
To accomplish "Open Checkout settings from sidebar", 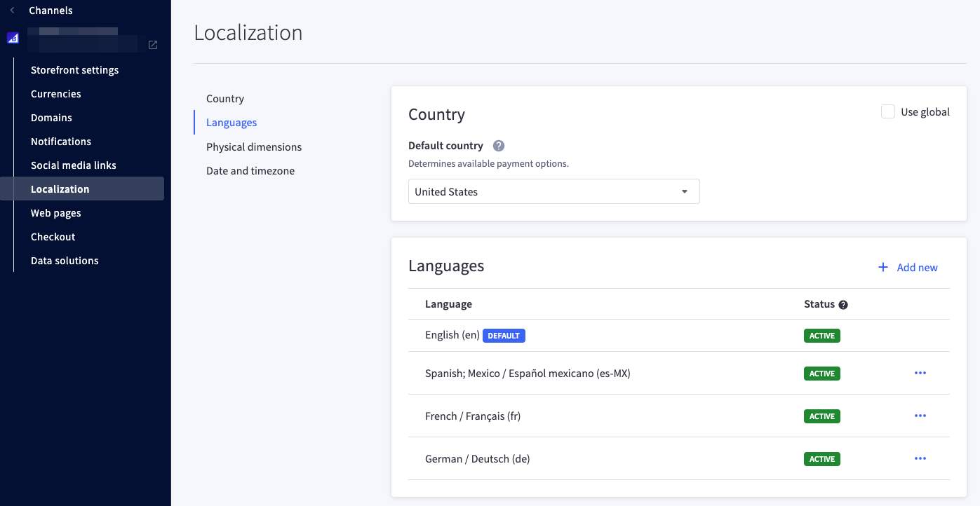I will (x=53, y=237).
